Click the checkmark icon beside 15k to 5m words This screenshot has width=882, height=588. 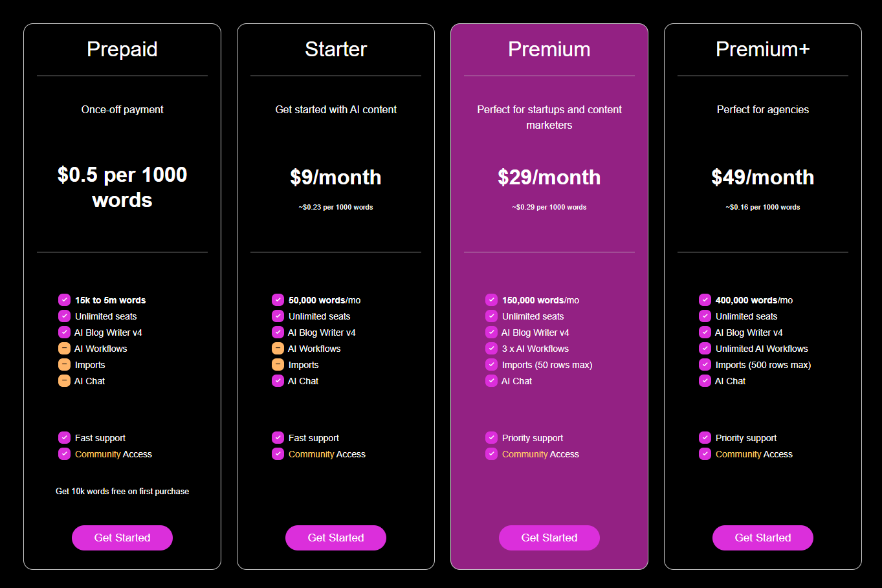(64, 299)
